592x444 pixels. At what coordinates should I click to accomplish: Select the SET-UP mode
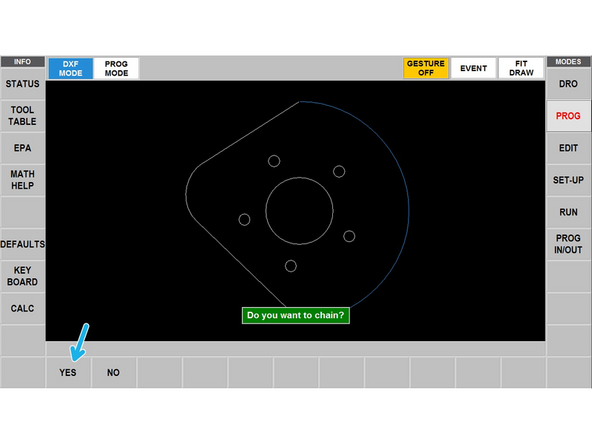coord(568,180)
